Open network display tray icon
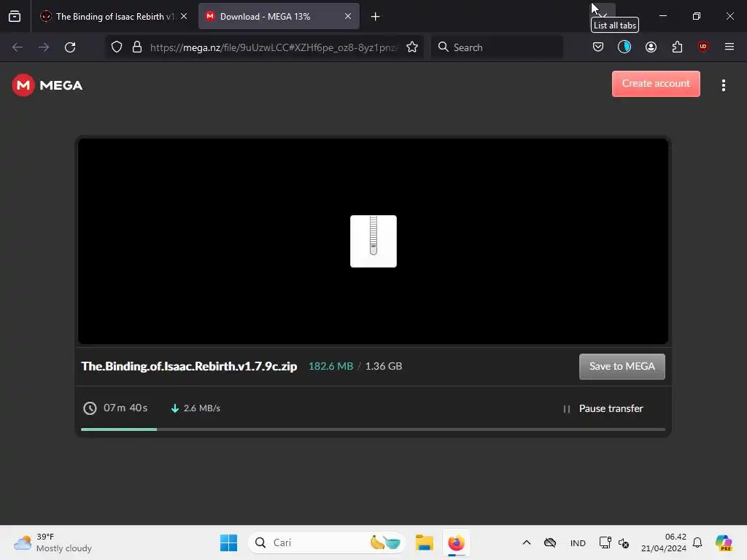This screenshot has height=560, width=747. pyautogui.click(x=605, y=542)
